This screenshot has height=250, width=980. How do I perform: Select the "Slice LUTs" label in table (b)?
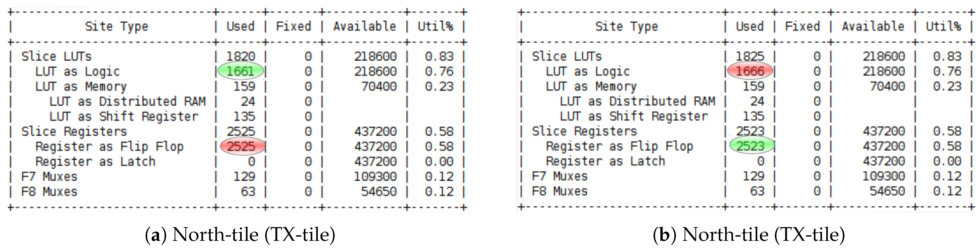[x=567, y=56]
